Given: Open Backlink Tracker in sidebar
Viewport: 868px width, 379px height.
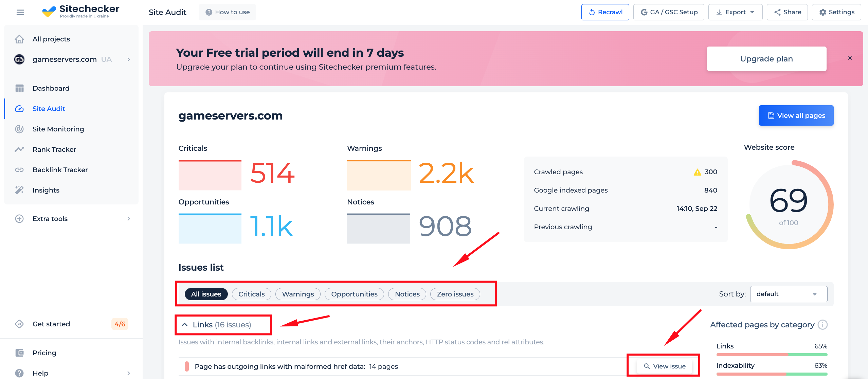Looking at the screenshot, I should (60, 170).
